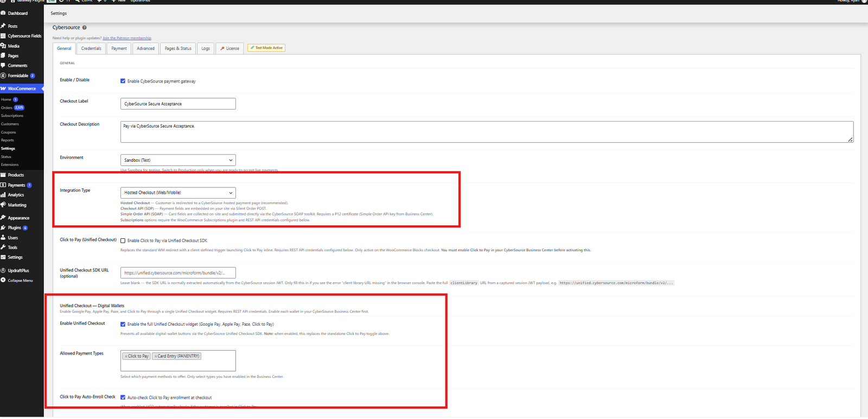Image resolution: width=868 pixels, height=419 pixels.
Task: Open the Dashboard gauge icon in sidebar
Action: tap(3, 13)
